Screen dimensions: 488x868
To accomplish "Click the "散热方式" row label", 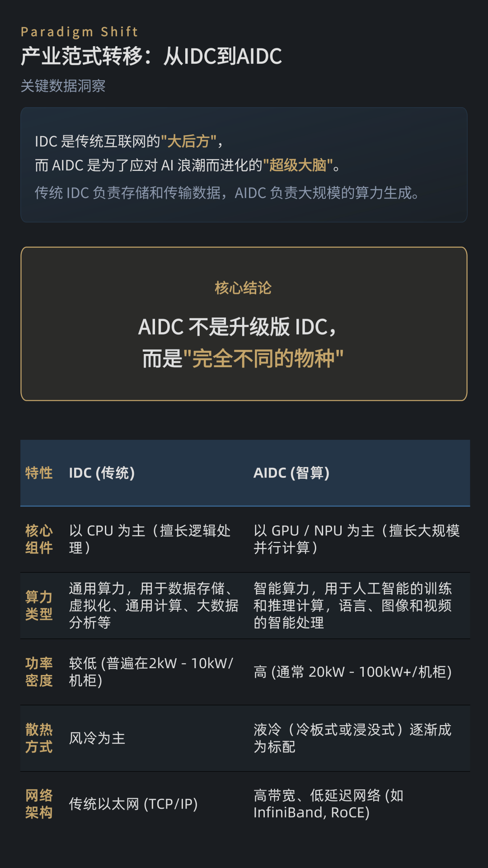I will click(x=39, y=738).
